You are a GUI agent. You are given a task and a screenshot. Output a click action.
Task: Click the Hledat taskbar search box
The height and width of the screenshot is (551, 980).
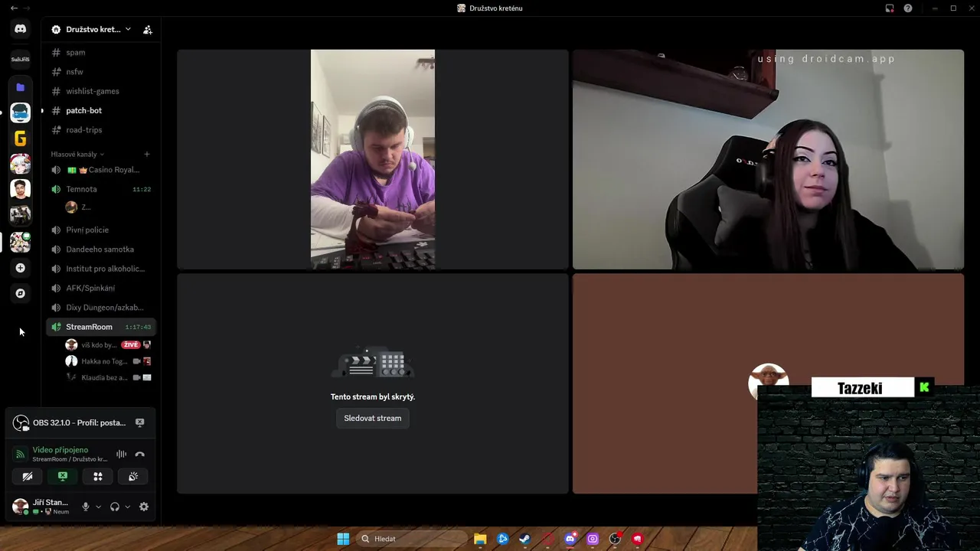(x=412, y=539)
